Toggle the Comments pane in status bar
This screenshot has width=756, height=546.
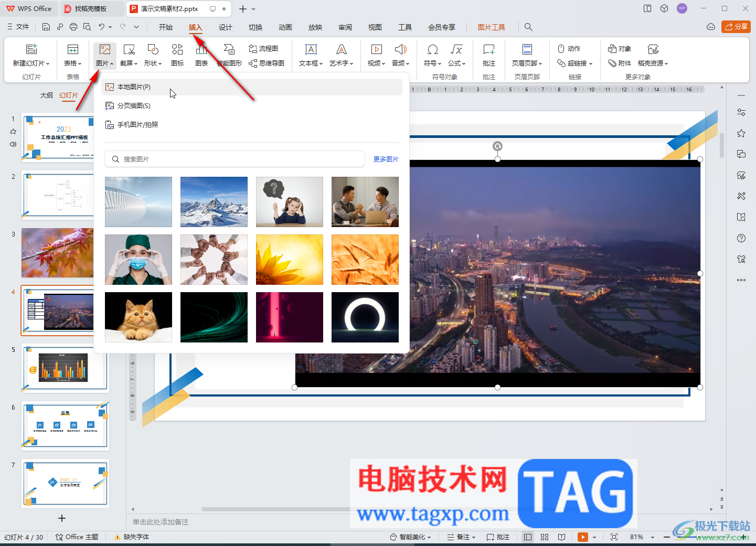(498, 537)
